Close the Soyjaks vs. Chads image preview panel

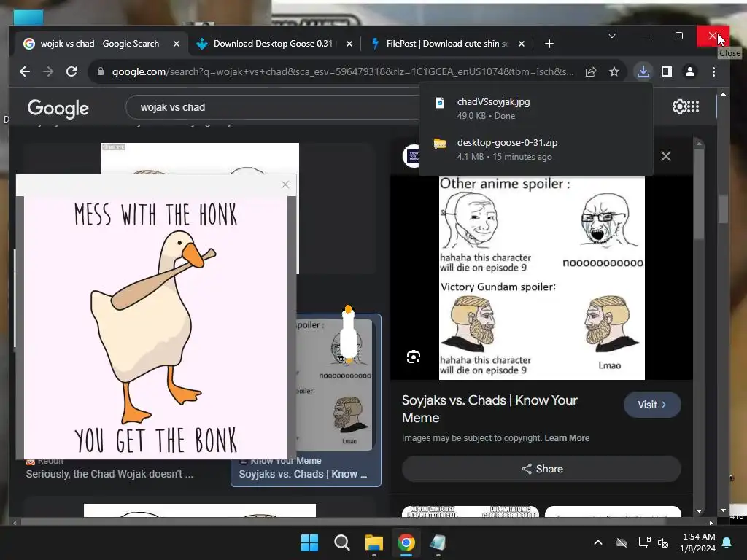pyautogui.click(x=666, y=156)
